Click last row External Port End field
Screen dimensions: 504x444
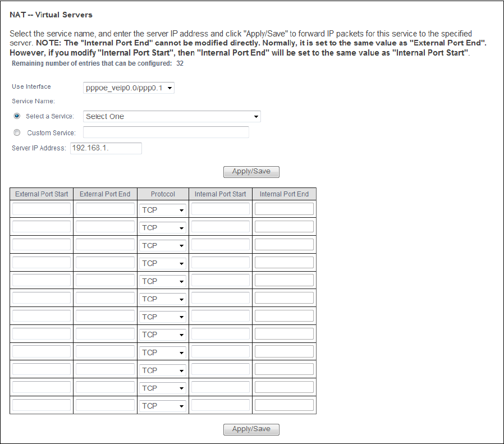coord(105,405)
